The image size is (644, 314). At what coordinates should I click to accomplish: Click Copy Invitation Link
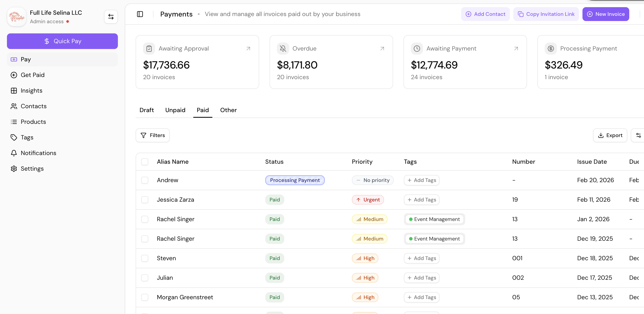(546, 14)
